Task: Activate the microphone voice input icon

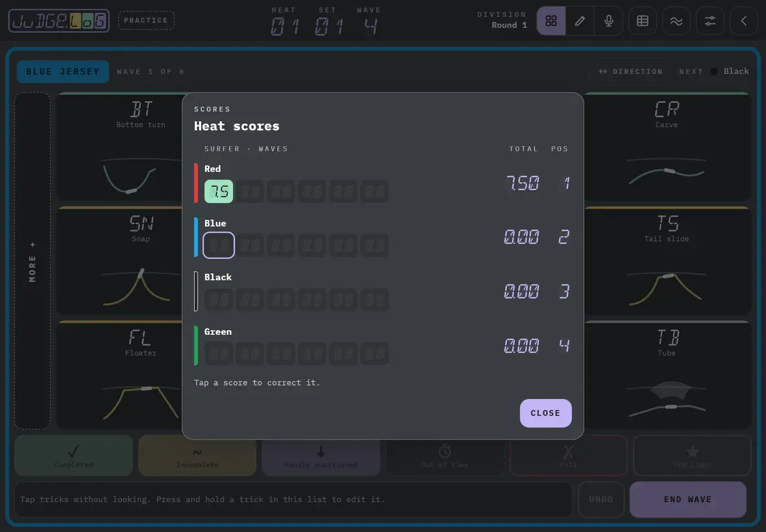Action: 609,21
